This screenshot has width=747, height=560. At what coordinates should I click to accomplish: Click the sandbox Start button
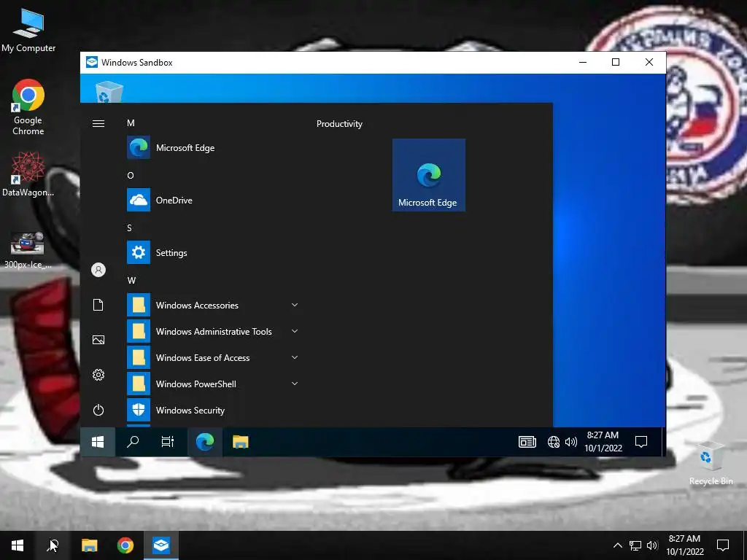click(x=98, y=442)
